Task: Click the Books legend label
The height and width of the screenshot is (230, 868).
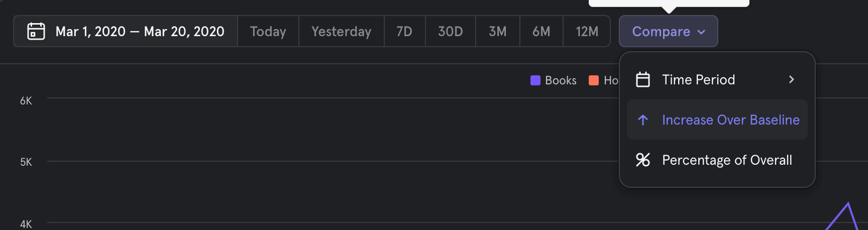Action: click(x=561, y=80)
